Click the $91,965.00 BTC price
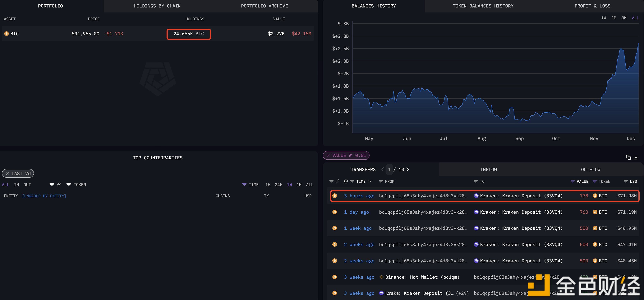Viewport: 644px width, 300px height. [x=85, y=34]
